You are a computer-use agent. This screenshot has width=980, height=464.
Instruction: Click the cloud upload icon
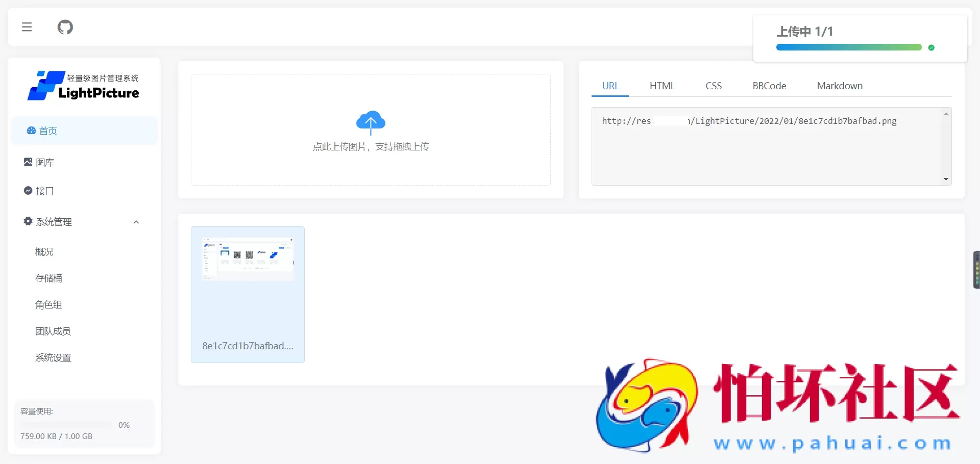coord(371,122)
